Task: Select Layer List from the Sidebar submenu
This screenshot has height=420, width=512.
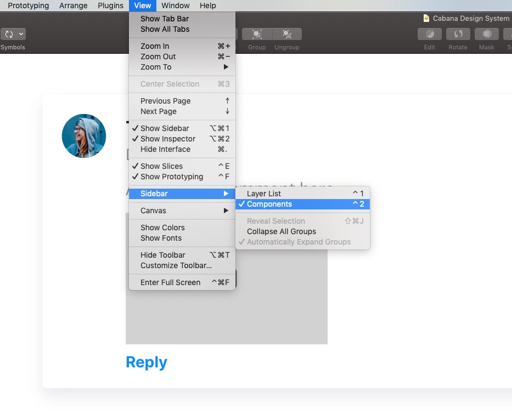Action: [263, 193]
